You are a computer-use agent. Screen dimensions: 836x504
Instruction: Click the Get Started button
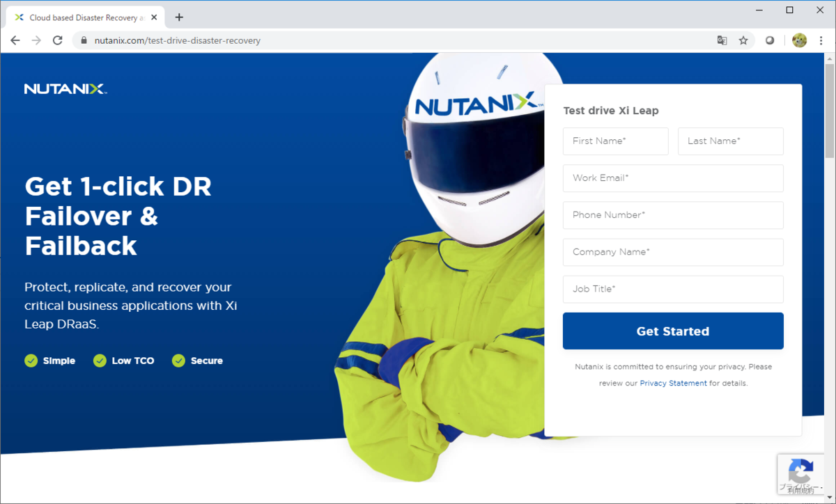point(673,331)
